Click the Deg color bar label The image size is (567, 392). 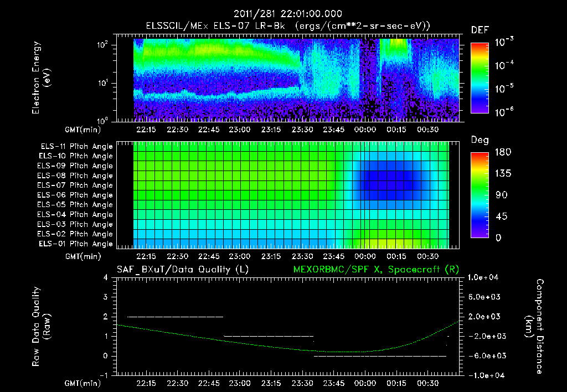480,140
